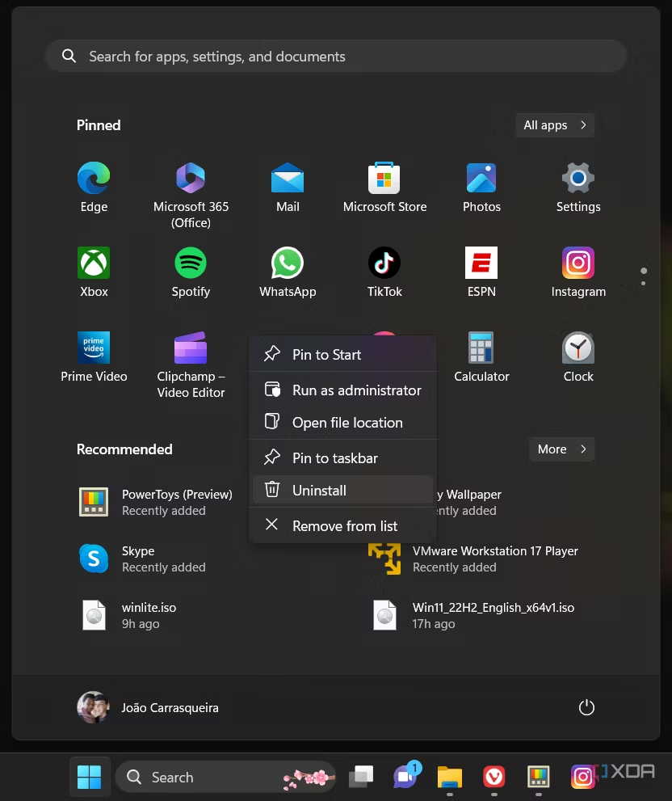The image size is (672, 801).
Task: Open Spotify from pinned apps
Action: click(191, 272)
